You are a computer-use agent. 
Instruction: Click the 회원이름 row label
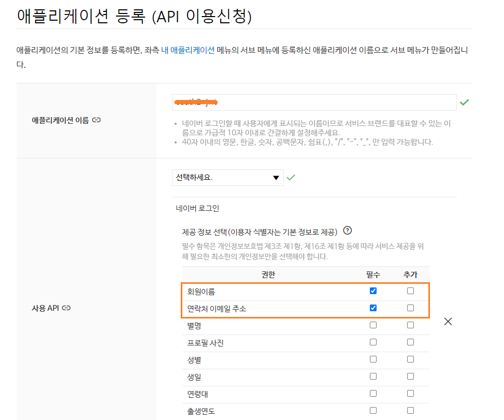[201, 292]
